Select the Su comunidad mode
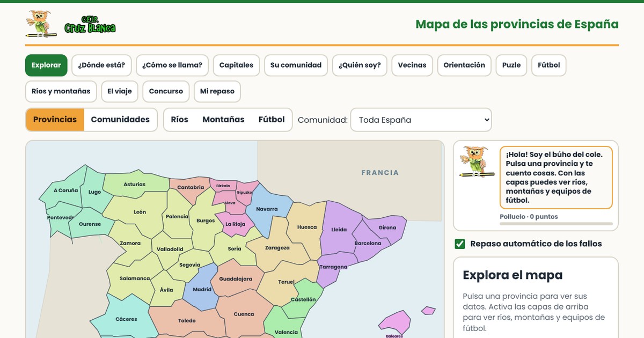The height and width of the screenshot is (338, 644). 296,65
